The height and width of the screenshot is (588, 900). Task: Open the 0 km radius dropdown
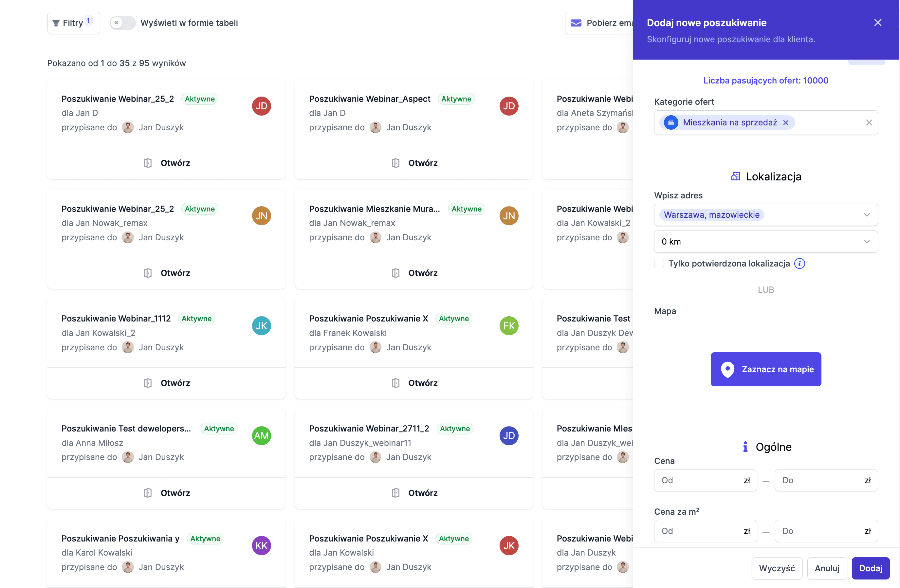[867, 242]
